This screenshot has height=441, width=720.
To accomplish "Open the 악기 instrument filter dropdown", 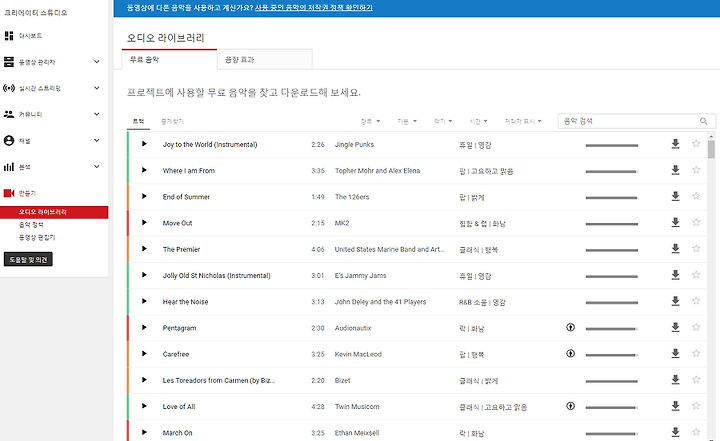I will 443,121.
